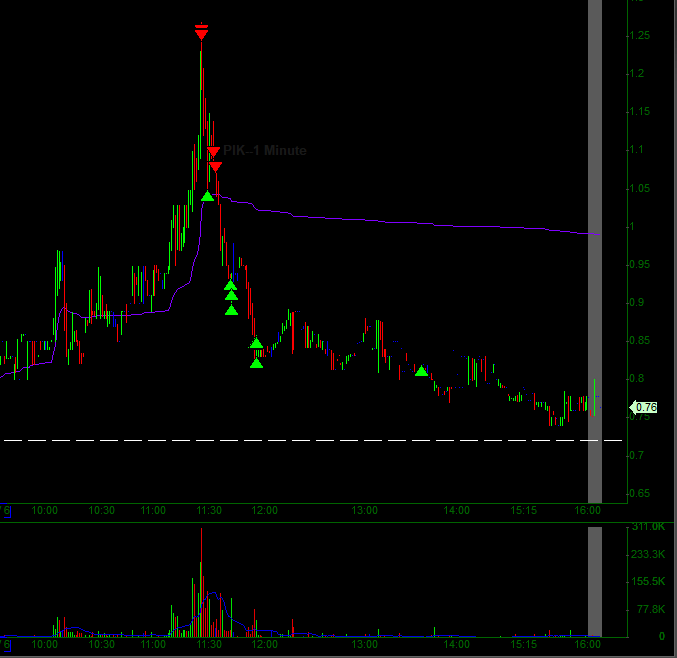Click the 1.25 price axis label
Screen dimensions: 677x658
(639, 35)
